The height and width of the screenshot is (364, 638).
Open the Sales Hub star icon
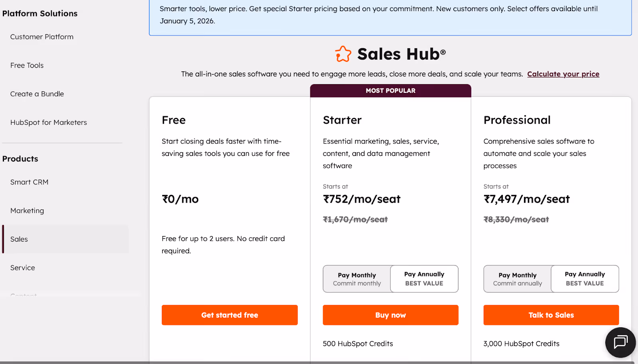pos(343,53)
